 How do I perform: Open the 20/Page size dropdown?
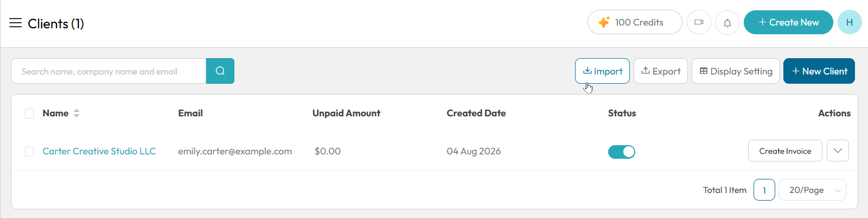(x=812, y=190)
